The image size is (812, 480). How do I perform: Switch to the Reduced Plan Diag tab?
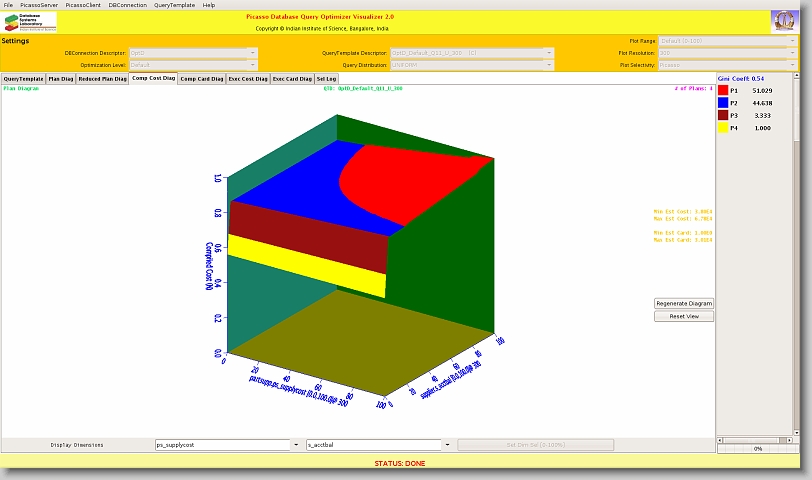101,78
